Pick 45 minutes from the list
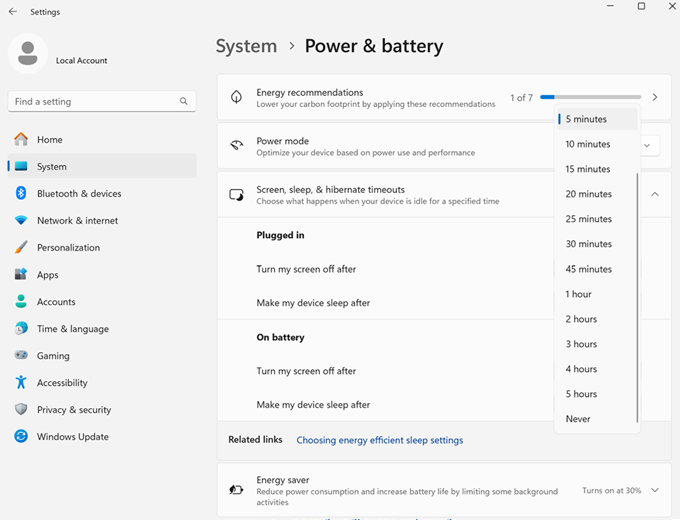680x520 pixels. pos(597,269)
